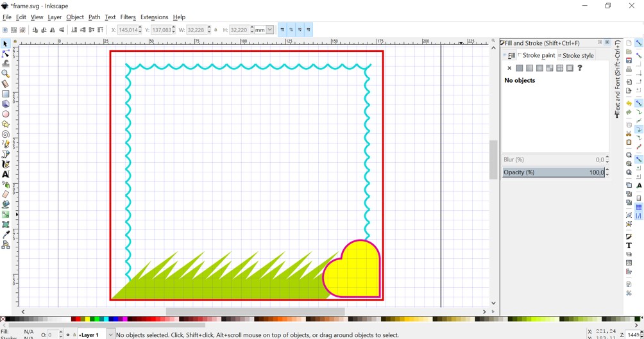
Task: Toggle Layer 1 lock icon
Action: pos(74,335)
